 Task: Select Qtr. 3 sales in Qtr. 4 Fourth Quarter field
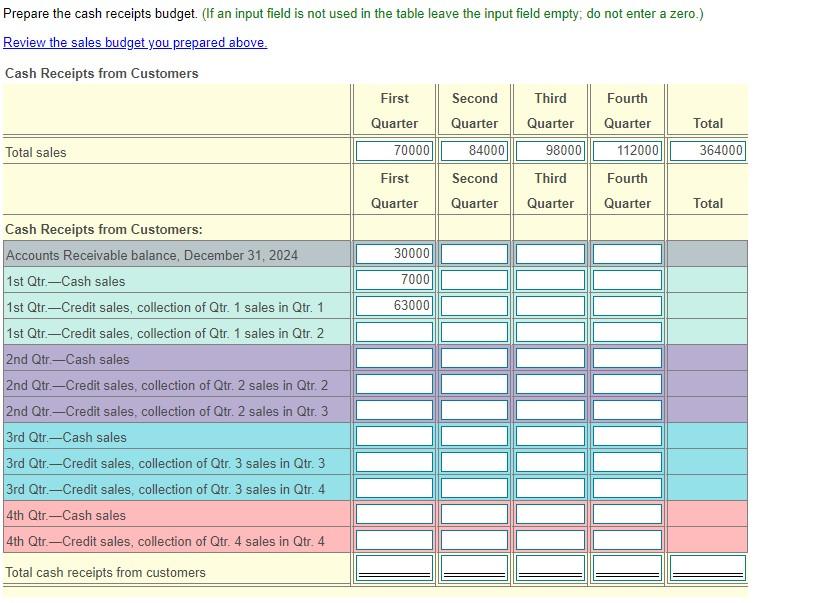click(x=627, y=488)
